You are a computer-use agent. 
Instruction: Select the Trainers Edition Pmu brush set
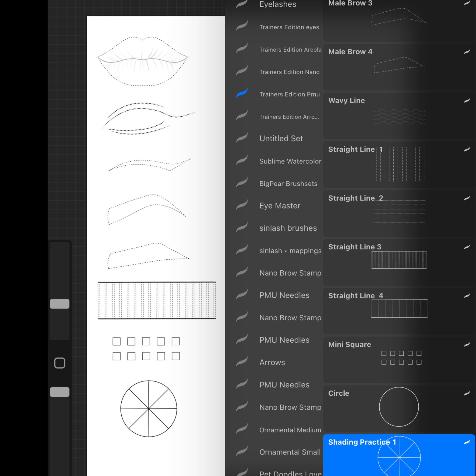coord(289,94)
